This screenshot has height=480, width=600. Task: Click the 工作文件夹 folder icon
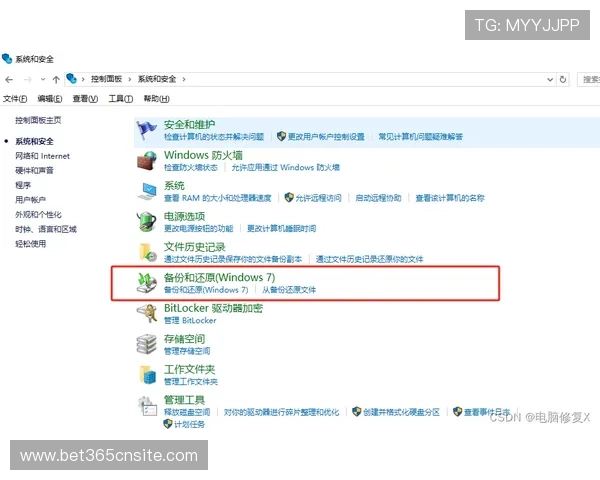point(148,375)
